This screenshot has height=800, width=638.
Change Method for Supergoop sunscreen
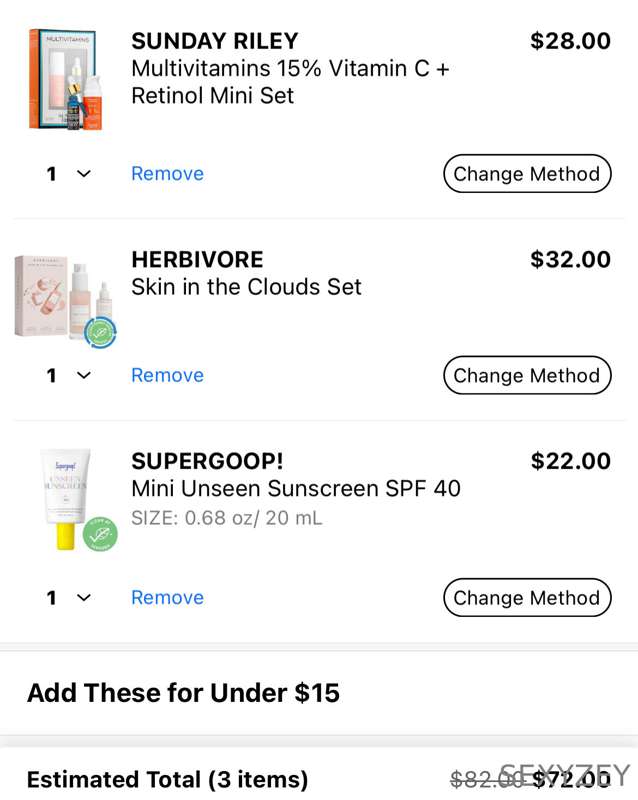[527, 597]
